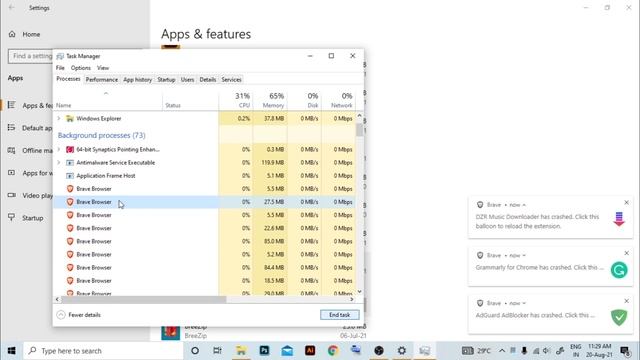Click the Task Manager scrollbar up arrow
The width and height of the screenshot is (640, 360).
click(359, 116)
